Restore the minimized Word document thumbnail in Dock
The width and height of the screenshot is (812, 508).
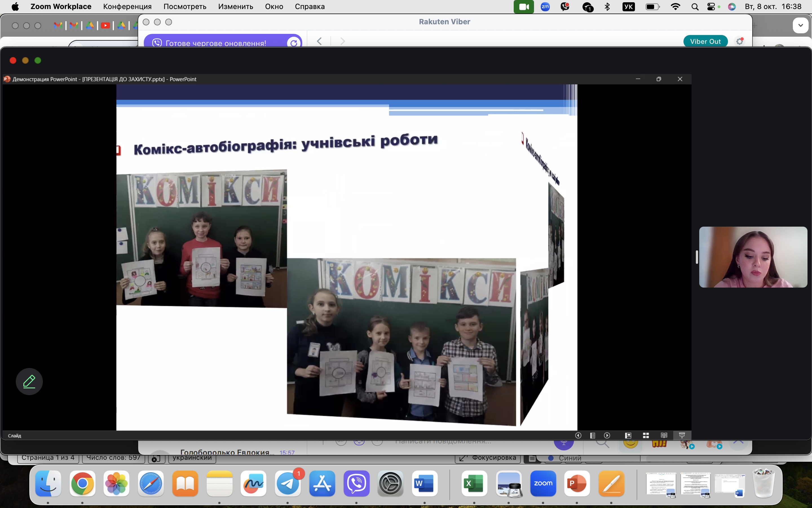pos(730,485)
